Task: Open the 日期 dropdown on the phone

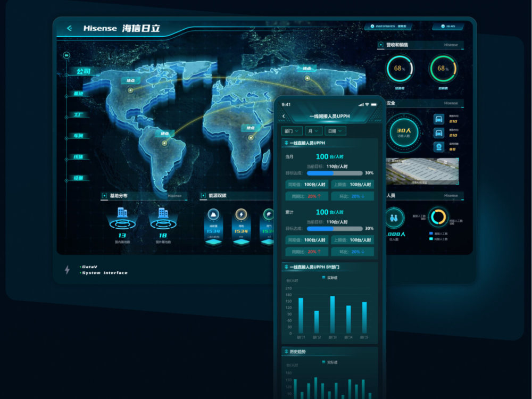Action: 335,131
